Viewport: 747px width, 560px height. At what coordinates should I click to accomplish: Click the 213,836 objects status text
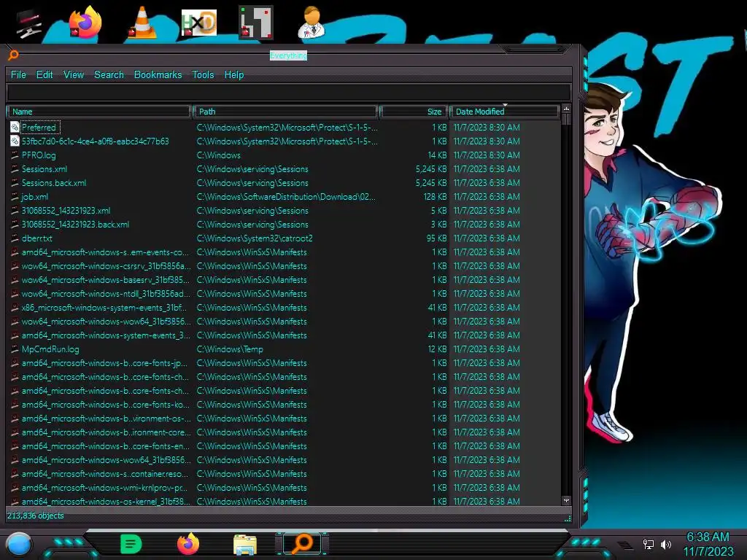point(35,516)
